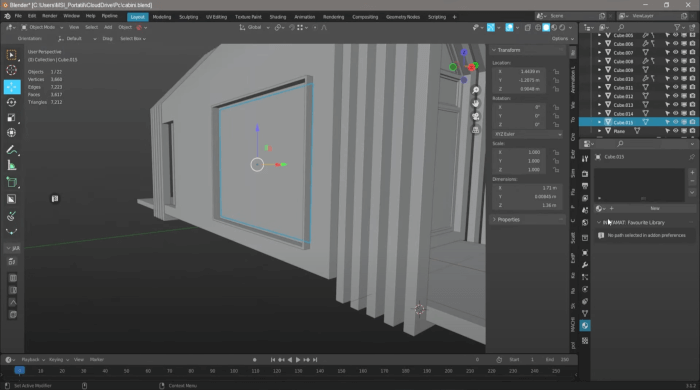Click the Play animation button

click(x=298, y=360)
